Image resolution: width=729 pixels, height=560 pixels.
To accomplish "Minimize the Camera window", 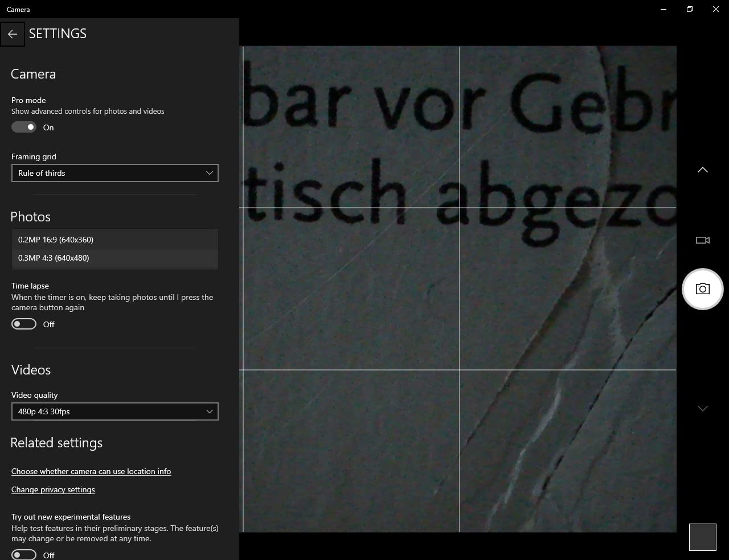I will point(664,9).
